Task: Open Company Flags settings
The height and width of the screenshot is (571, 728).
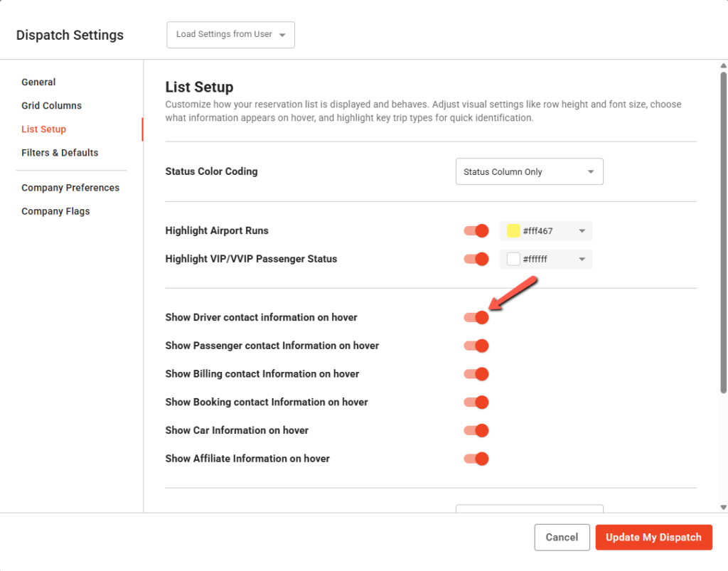Action: [55, 211]
